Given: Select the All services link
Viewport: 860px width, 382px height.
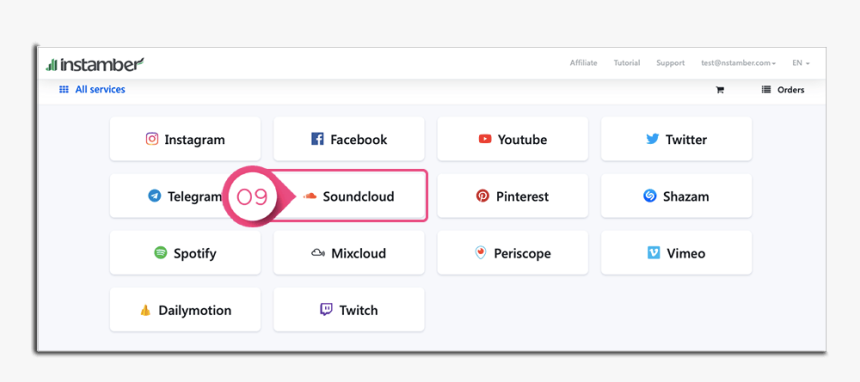Looking at the screenshot, I should 100,89.
